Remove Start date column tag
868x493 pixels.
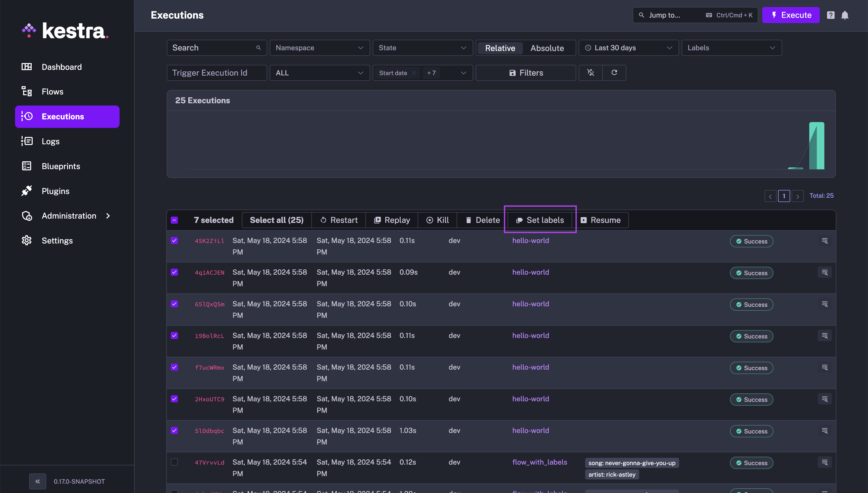(x=414, y=73)
